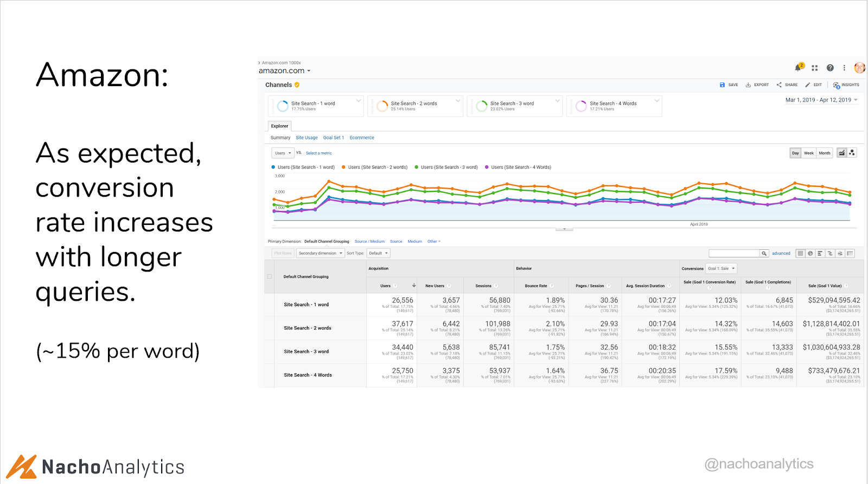868x484 pixels.
Task: Select the Data table view icon
Action: (x=800, y=253)
